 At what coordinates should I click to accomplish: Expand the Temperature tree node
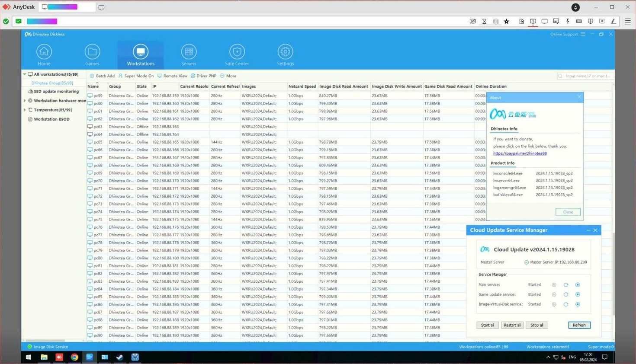click(25, 110)
